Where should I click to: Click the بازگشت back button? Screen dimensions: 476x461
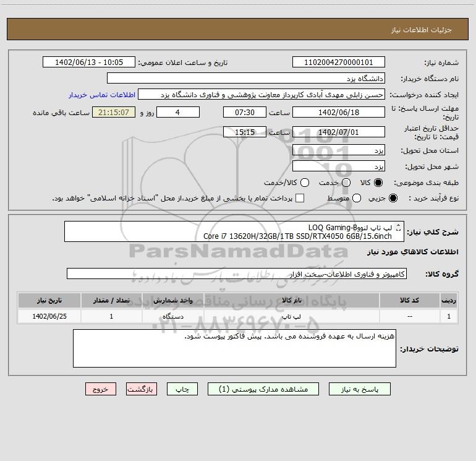[142, 389]
